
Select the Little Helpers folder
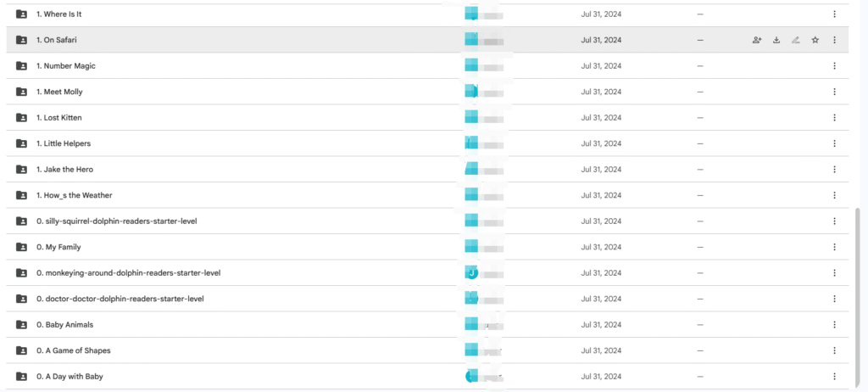(427, 143)
